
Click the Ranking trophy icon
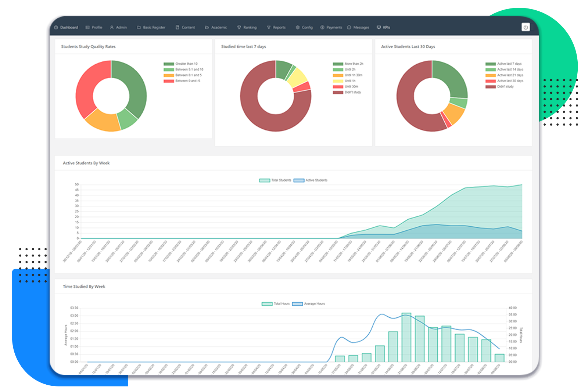point(239,28)
